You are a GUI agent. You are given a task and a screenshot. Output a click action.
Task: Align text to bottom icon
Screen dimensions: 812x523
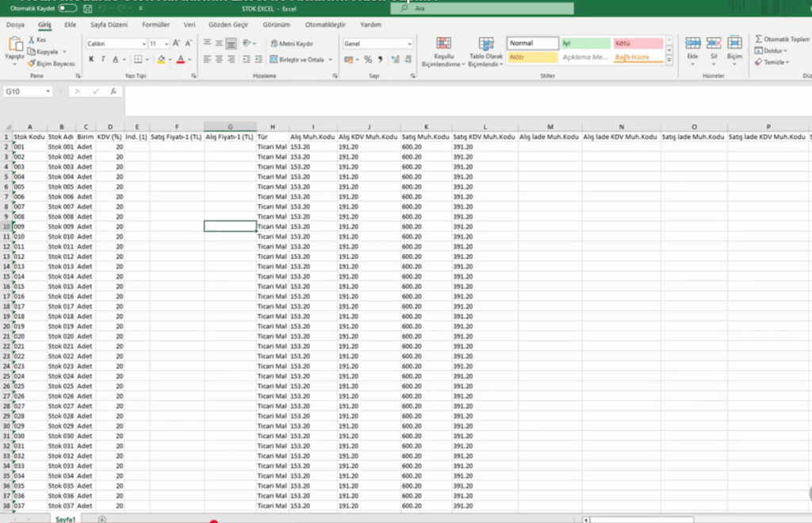(x=231, y=44)
